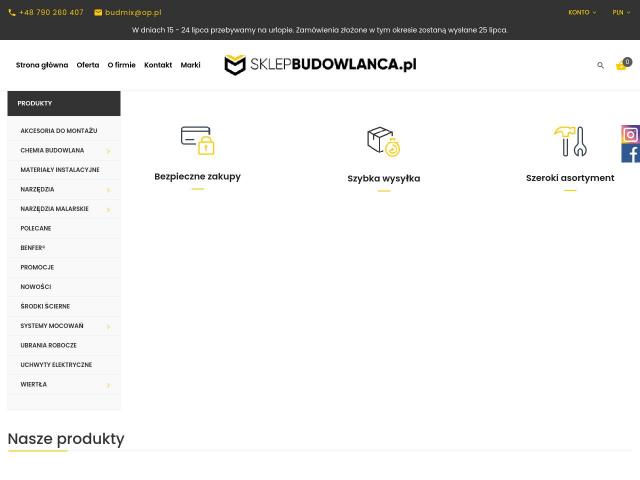The width and height of the screenshot is (640, 480).
Task: Open Wiertła category
Action: coord(33,384)
